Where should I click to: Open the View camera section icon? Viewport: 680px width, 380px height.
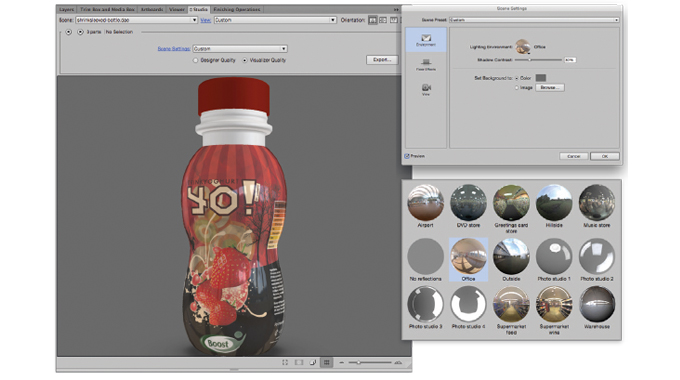click(426, 89)
